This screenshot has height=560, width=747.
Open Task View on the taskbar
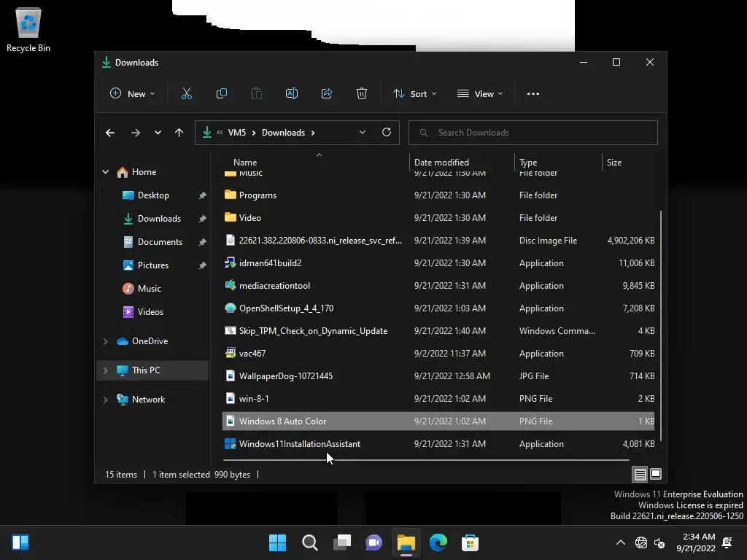click(342, 542)
